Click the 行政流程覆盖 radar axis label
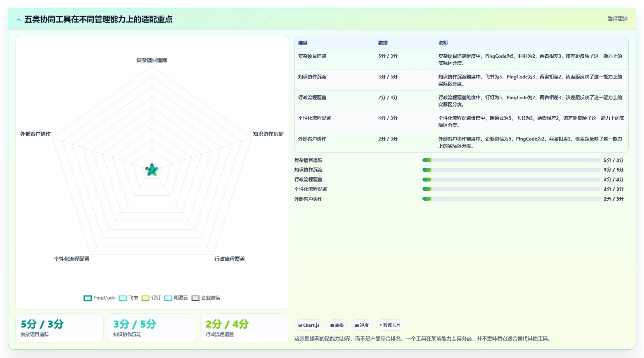Screen dimensions: 644x358 click(x=230, y=259)
